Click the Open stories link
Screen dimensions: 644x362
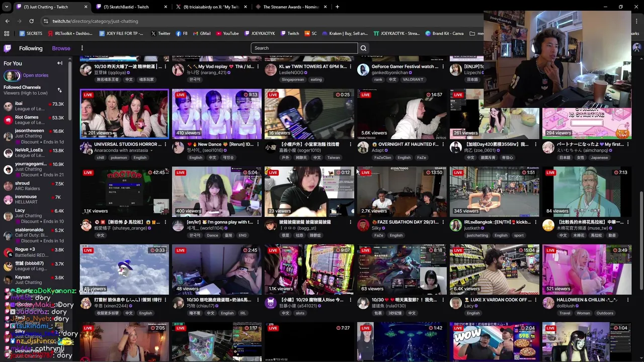35,75
